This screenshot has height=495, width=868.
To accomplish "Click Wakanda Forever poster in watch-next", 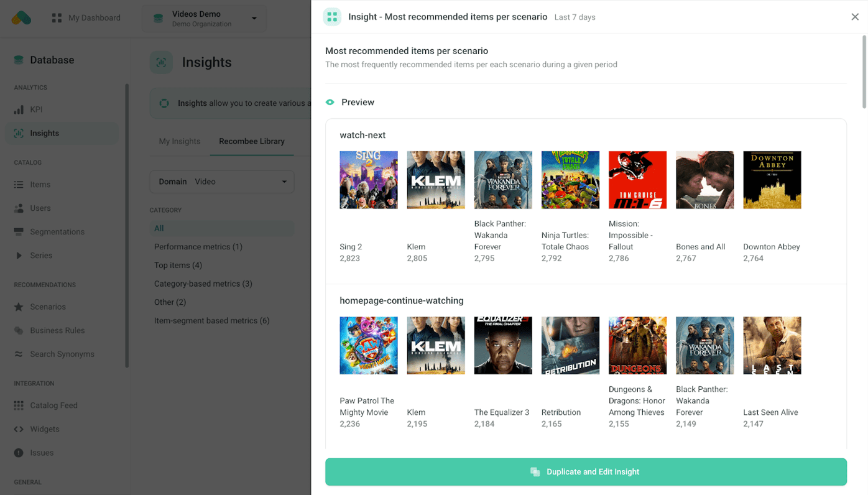I will [x=503, y=180].
